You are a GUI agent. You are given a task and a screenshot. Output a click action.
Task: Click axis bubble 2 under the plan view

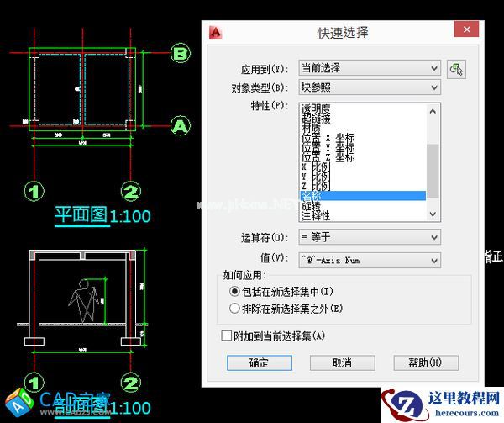[x=131, y=192]
